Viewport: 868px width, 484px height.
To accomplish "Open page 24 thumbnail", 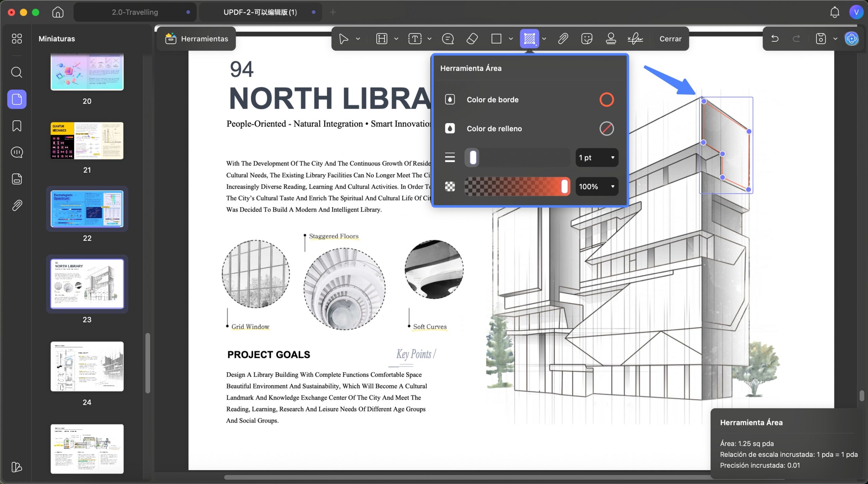I will [87, 366].
